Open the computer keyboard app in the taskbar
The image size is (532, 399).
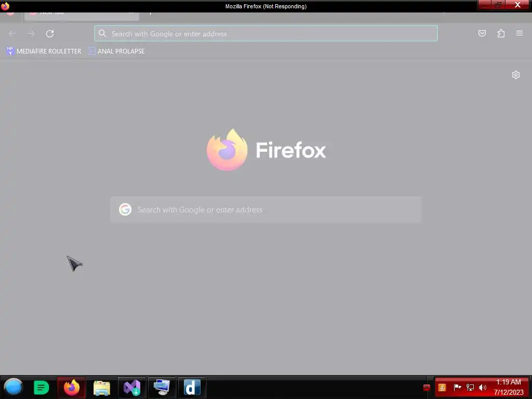(162, 387)
